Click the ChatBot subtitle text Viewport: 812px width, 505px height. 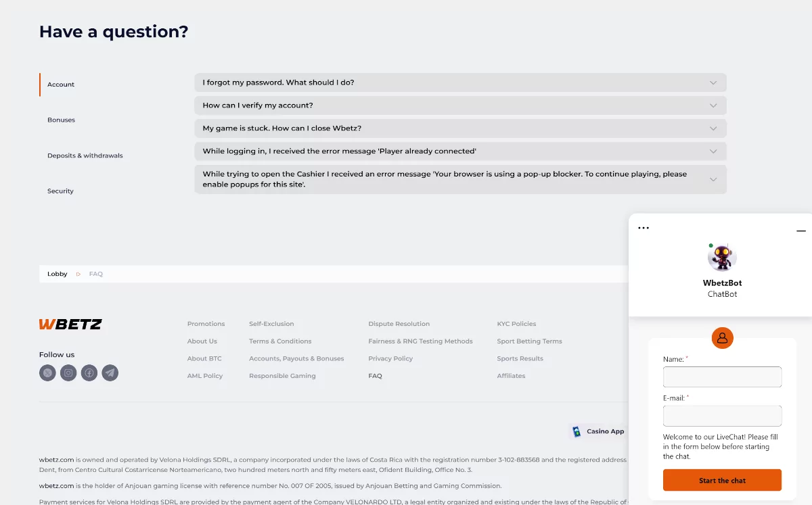722,295
